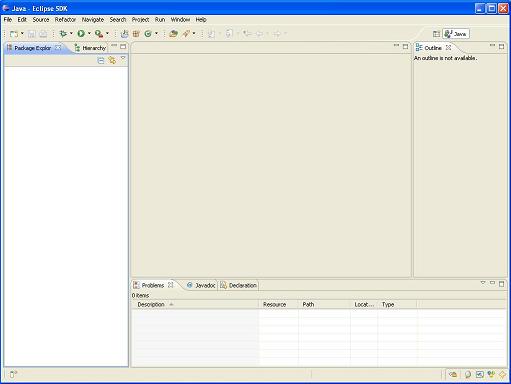Image resolution: width=511 pixels, height=384 pixels.
Task: Open the Problems view menu triangle
Action: click(x=483, y=283)
